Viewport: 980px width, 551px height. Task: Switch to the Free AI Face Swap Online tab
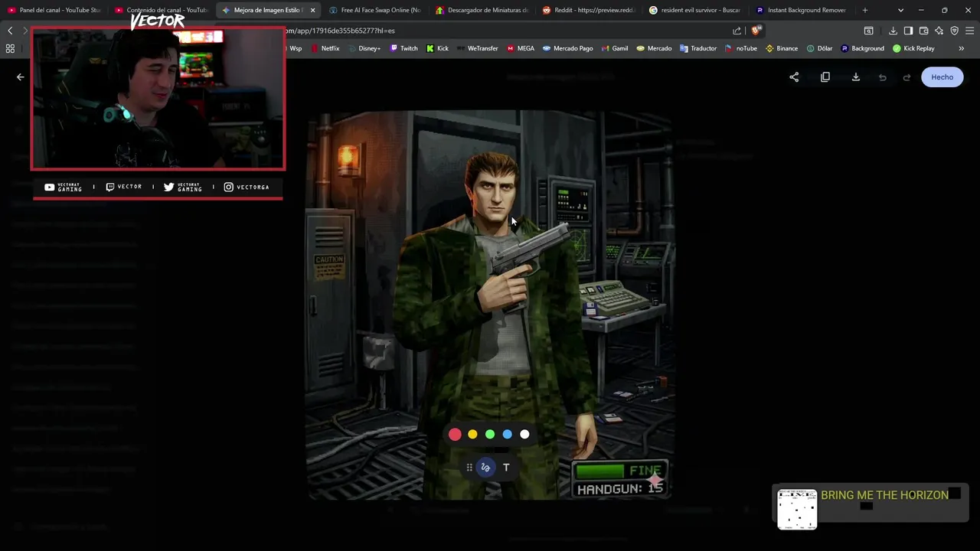click(x=374, y=10)
